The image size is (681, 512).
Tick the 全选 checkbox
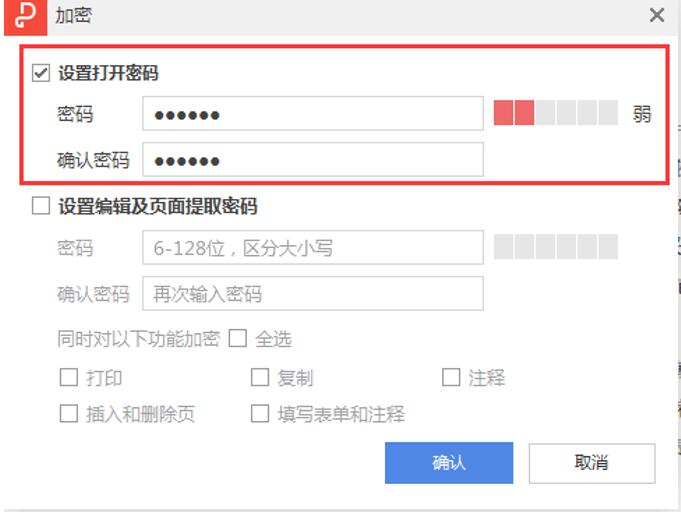point(238,338)
